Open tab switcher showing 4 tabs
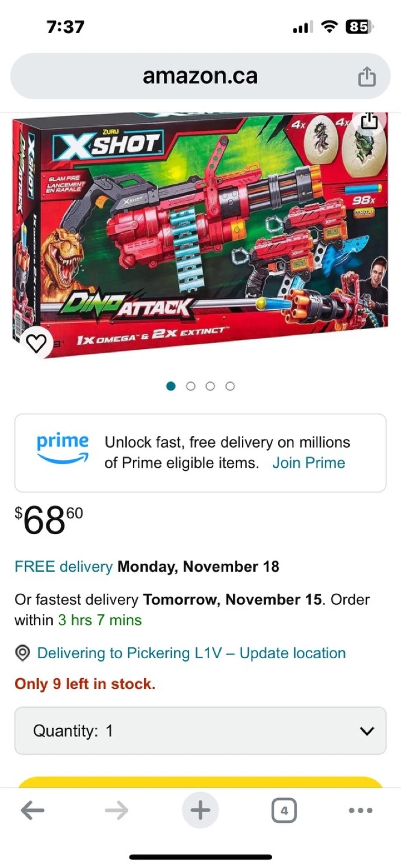Screen dimensions: 401x868 point(284,811)
